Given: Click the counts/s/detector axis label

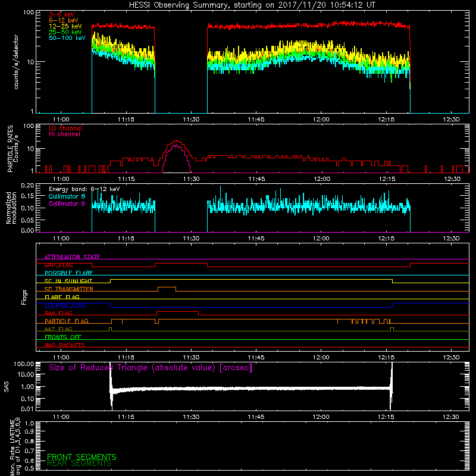Looking at the screenshot, I should (16, 62).
